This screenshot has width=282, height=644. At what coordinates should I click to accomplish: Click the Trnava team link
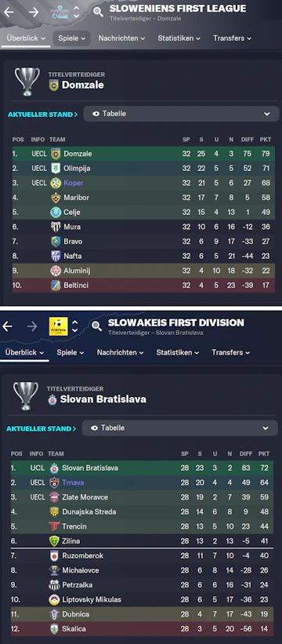click(73, 482)
